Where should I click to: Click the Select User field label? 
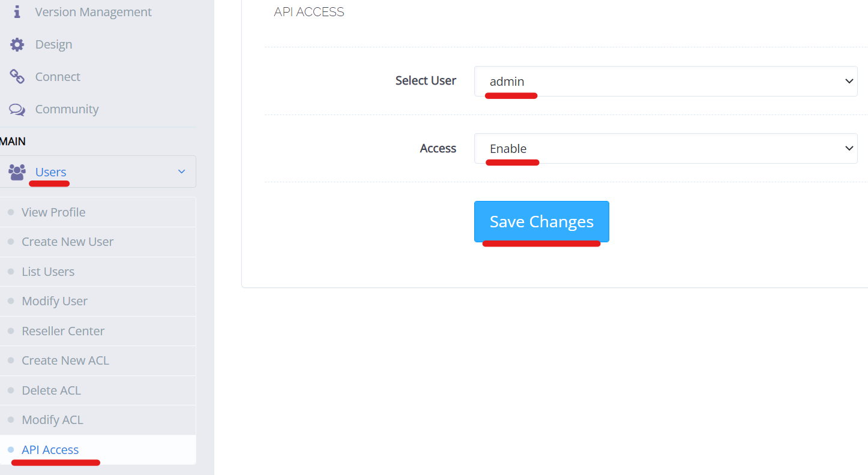(x=426, y=80)
